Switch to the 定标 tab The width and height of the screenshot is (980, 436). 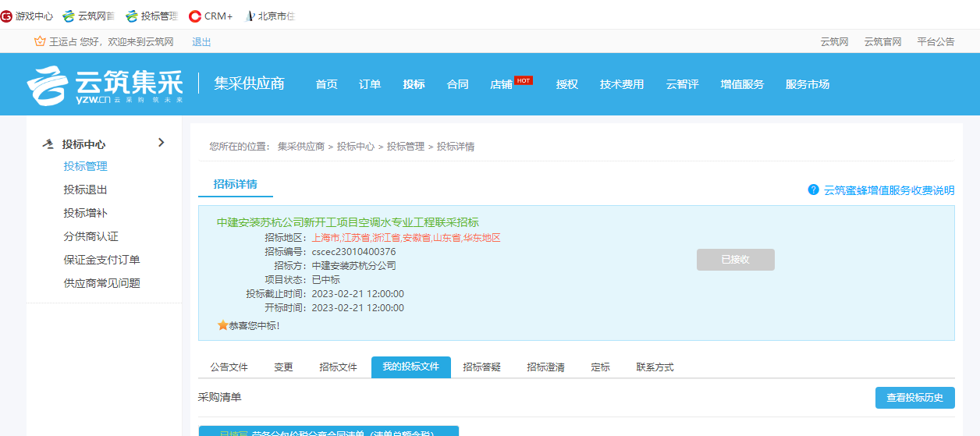[600, 367]
